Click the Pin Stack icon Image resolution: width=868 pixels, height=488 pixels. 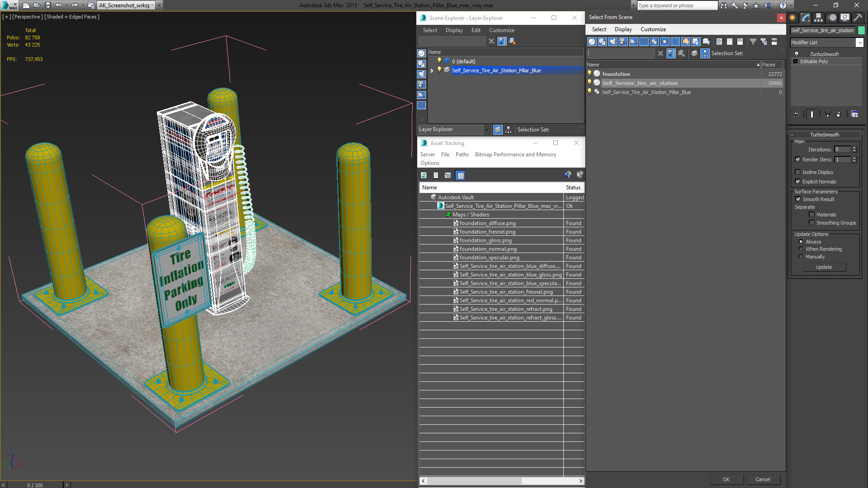coord(796,114)
